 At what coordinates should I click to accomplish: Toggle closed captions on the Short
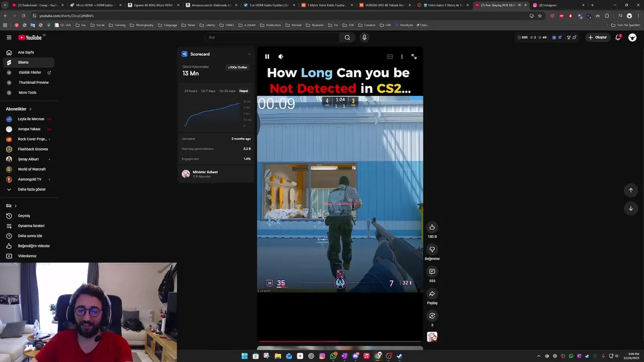pyautogui.click(x=390, y=57)
